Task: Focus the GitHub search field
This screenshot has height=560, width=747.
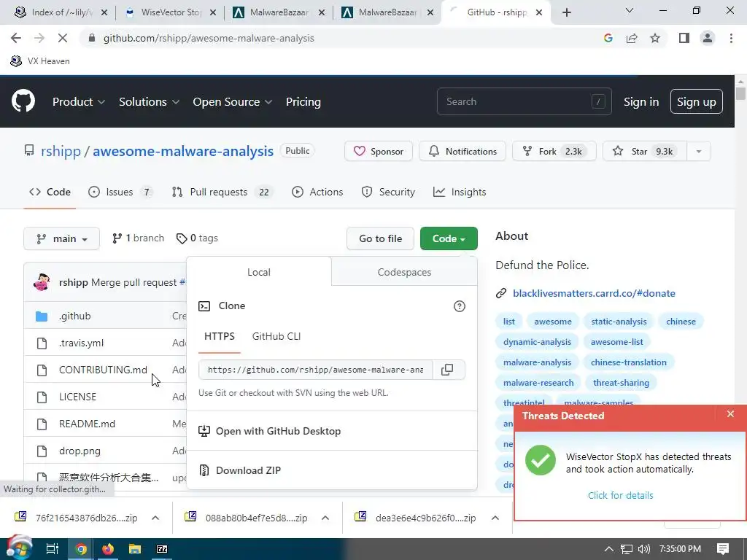Action: [x=524, y=101]
